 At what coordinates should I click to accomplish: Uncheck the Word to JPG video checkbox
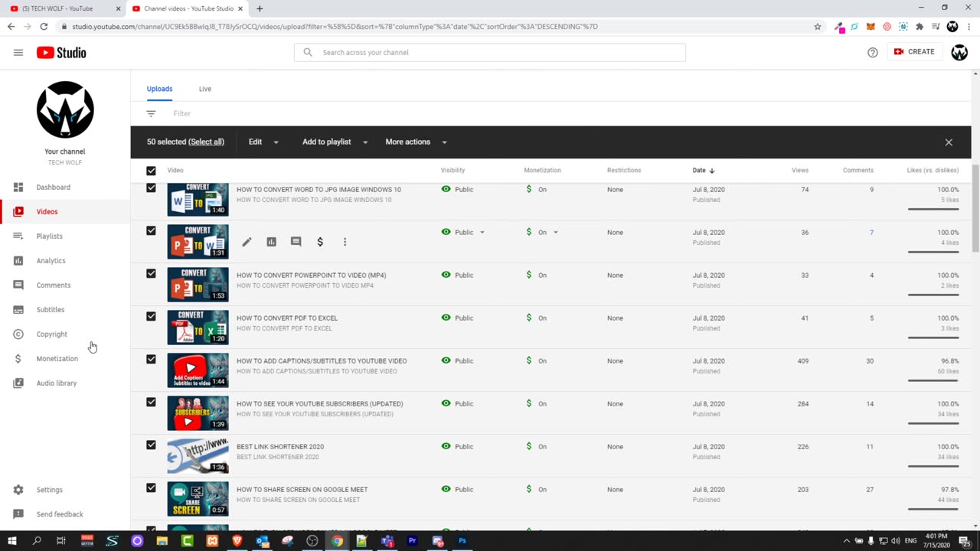tap(151, 188)
